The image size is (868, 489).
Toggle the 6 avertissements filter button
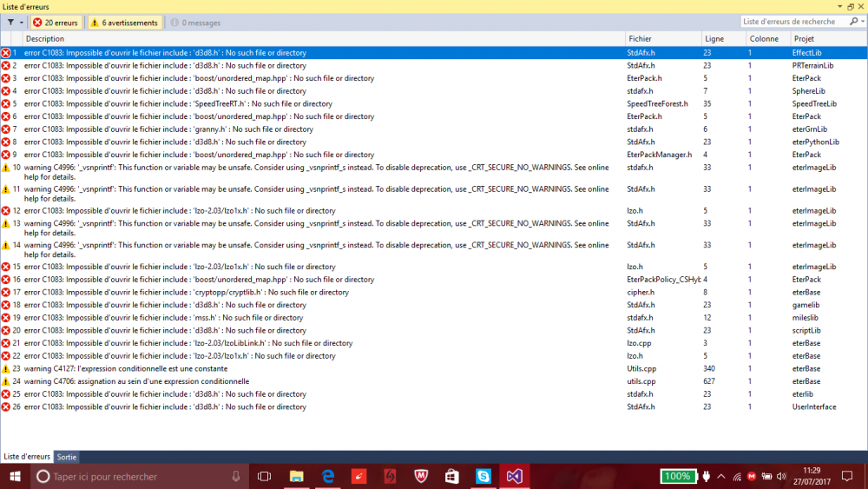pos(124,23)
